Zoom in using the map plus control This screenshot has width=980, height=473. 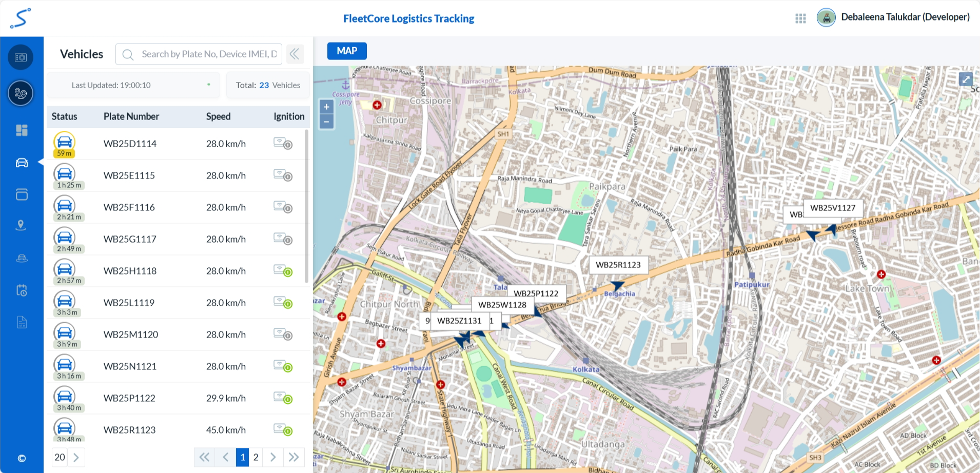(326, 107)
